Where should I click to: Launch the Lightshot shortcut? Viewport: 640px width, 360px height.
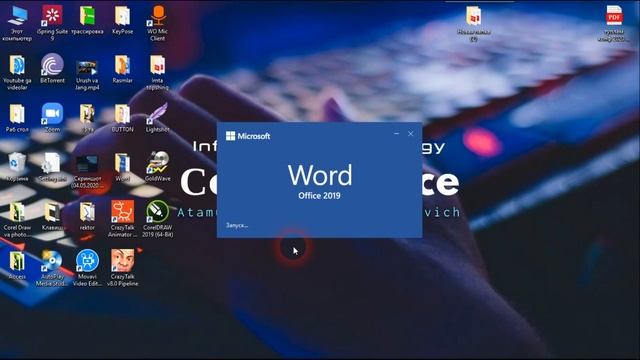point(158,118)
